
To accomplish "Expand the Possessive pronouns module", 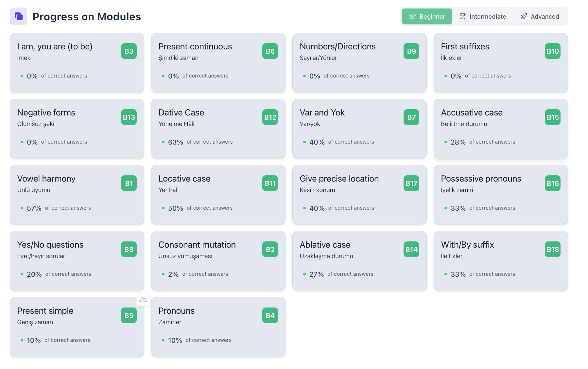I will [x=501, y=194].
